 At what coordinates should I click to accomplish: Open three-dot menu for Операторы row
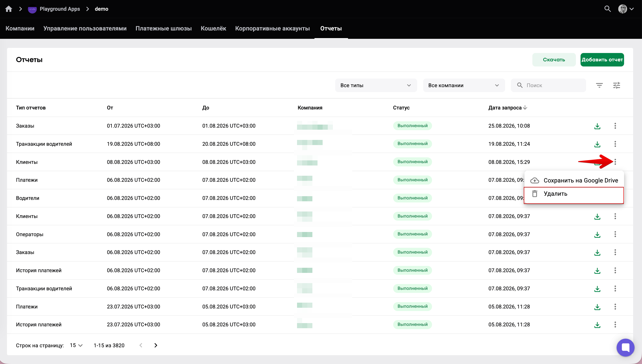tap(615, 234)
